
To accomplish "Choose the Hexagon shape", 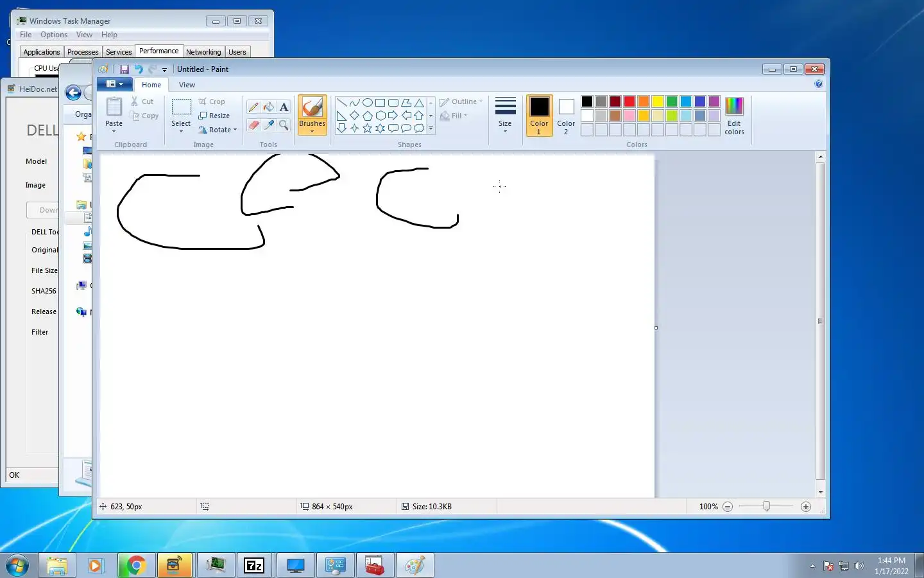I will click(380, 116).
